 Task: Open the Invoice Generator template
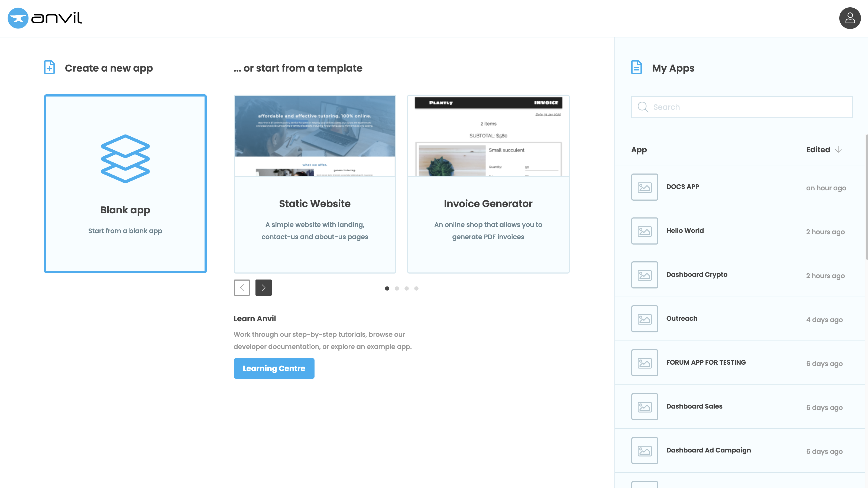coord(488,183)
